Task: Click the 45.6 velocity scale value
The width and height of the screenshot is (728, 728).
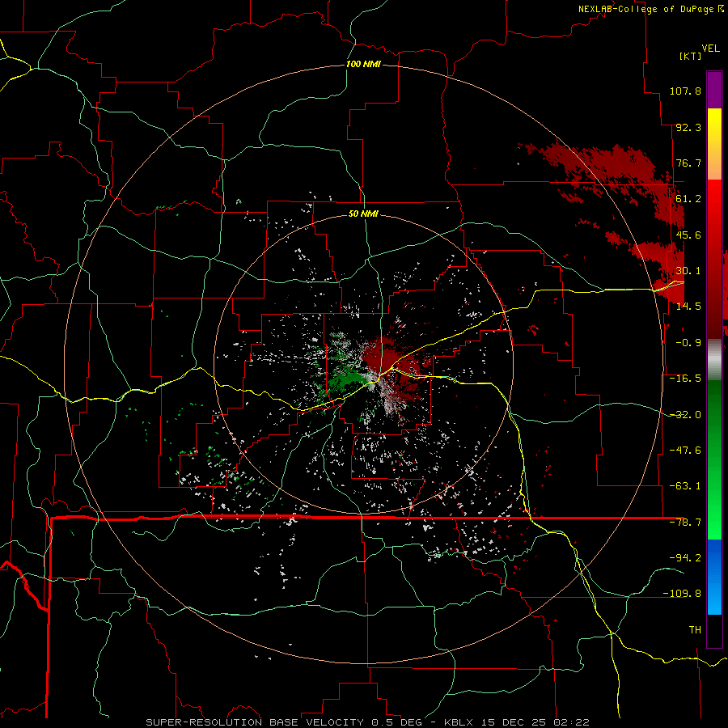Action: tap(688, 235)
